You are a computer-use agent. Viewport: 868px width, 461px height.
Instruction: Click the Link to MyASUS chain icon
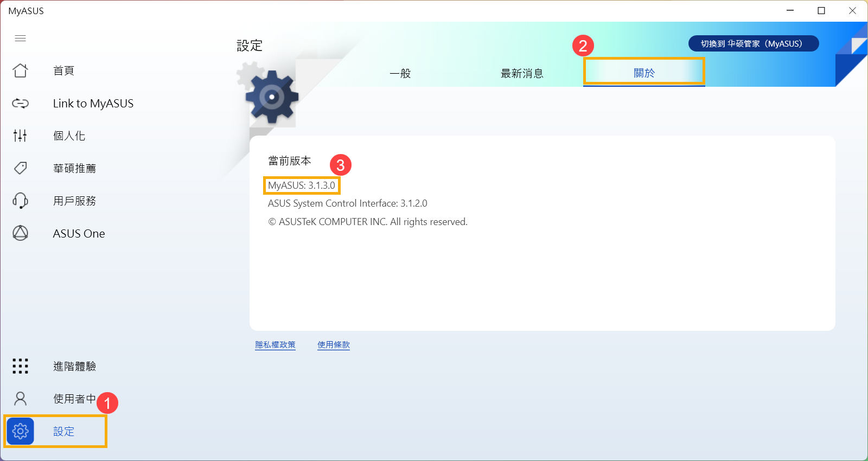(20, 103)
